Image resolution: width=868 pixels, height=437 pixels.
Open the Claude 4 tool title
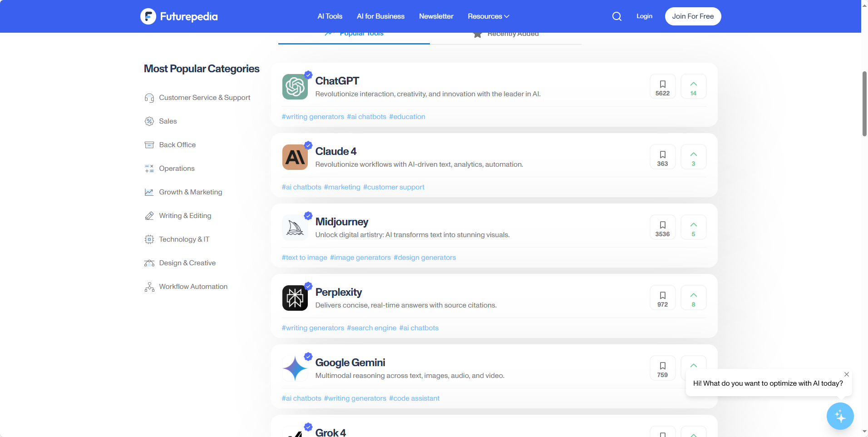pos(336,151)
